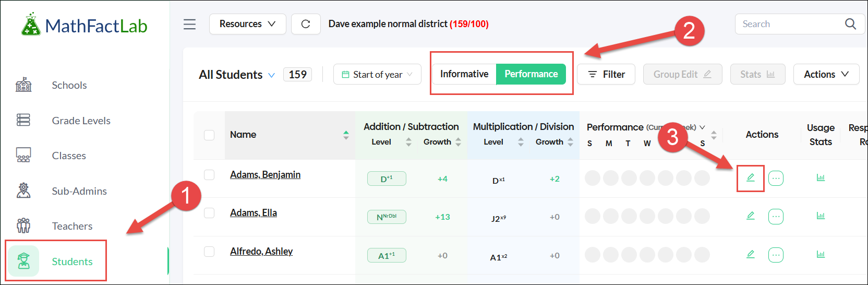Open more options for Alfredo, Ashley
The width and height of the screenshot is (868, 285).
pos(776,255)
